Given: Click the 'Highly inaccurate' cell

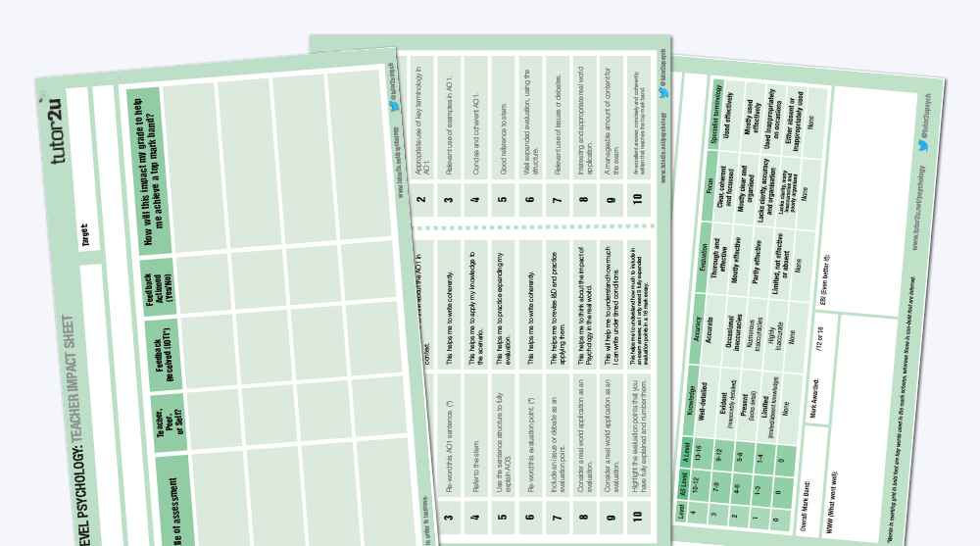Looking at the screenshot, I should 775,336.
